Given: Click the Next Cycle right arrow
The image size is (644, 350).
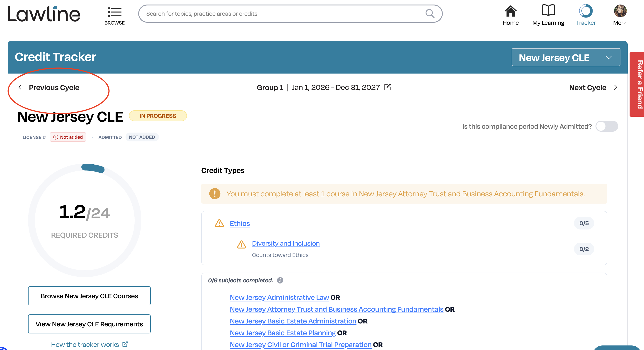Looking at the screenshot, I should (x=614, y=87).
